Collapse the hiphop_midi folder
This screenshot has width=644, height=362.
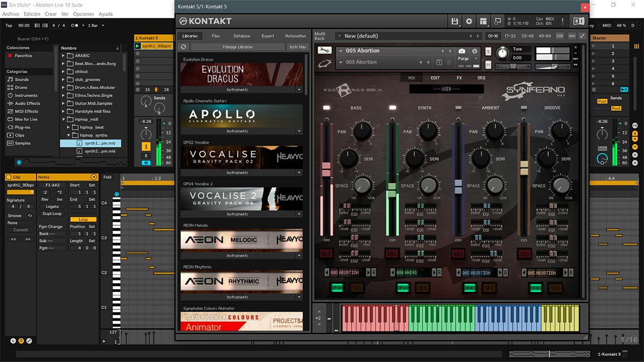pos(63,120)
